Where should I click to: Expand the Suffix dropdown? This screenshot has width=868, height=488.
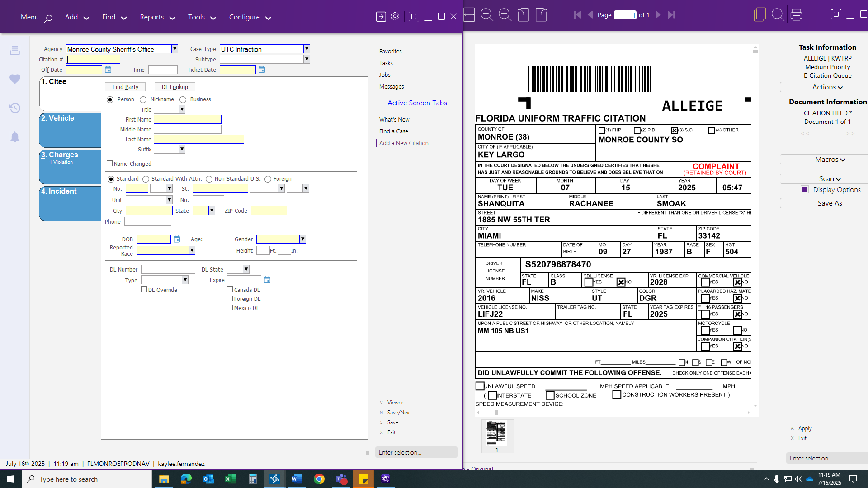point(182,149)
